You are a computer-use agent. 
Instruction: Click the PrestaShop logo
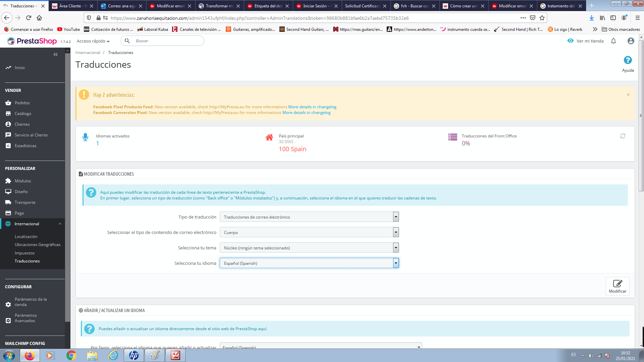(32, 41)
